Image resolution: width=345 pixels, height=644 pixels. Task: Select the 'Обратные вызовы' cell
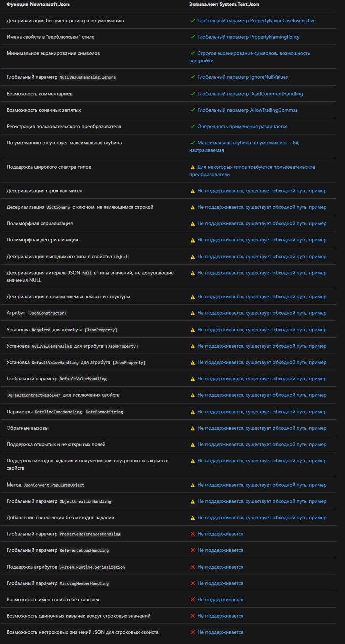click(x=28, y=428)
